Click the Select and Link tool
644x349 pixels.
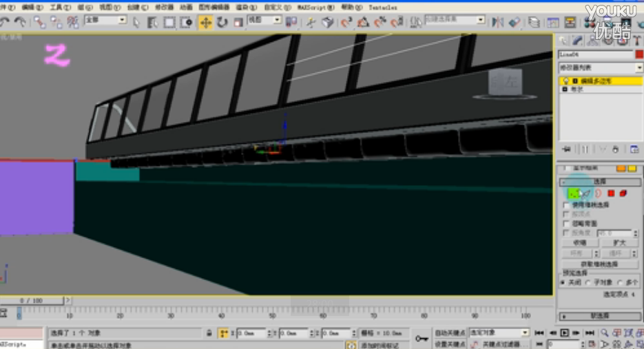pyautogui.click(x=39, y=22)
